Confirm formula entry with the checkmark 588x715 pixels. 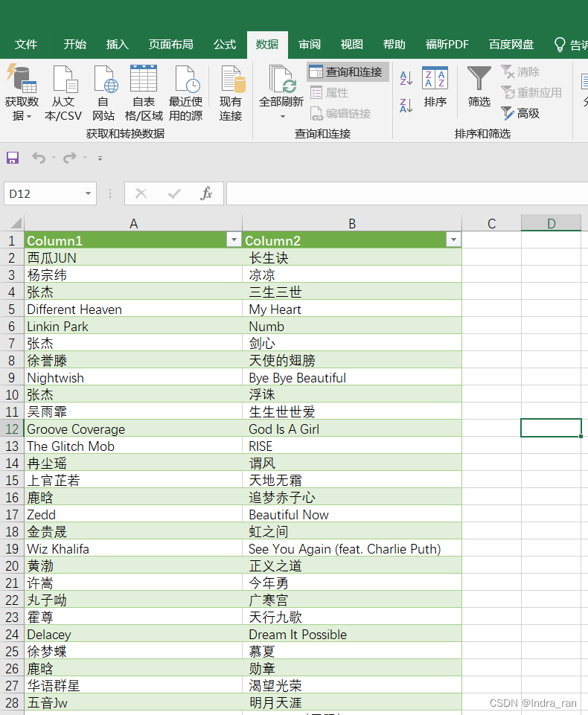click(174, 193)
